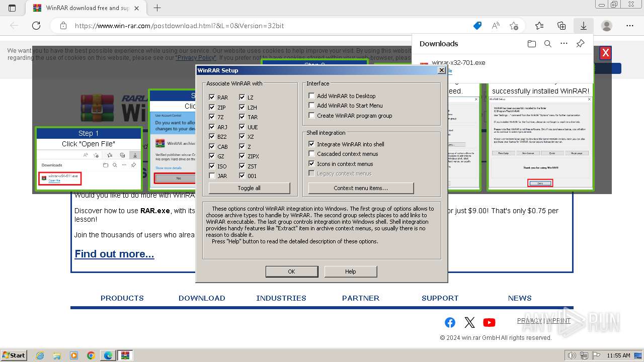Open PARTNER navigation menu
644x362 pixels.
pyautogui.click(x=361, y=298)
